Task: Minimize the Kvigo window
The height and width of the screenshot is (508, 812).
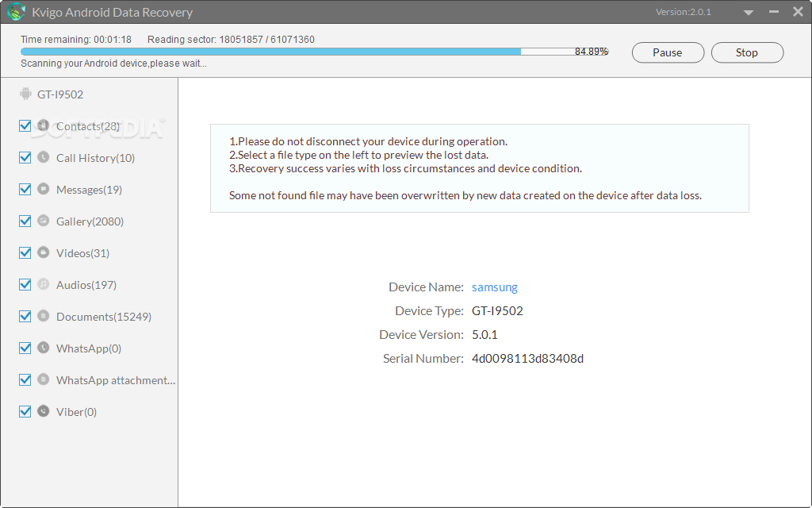Action: click(774, 11)
